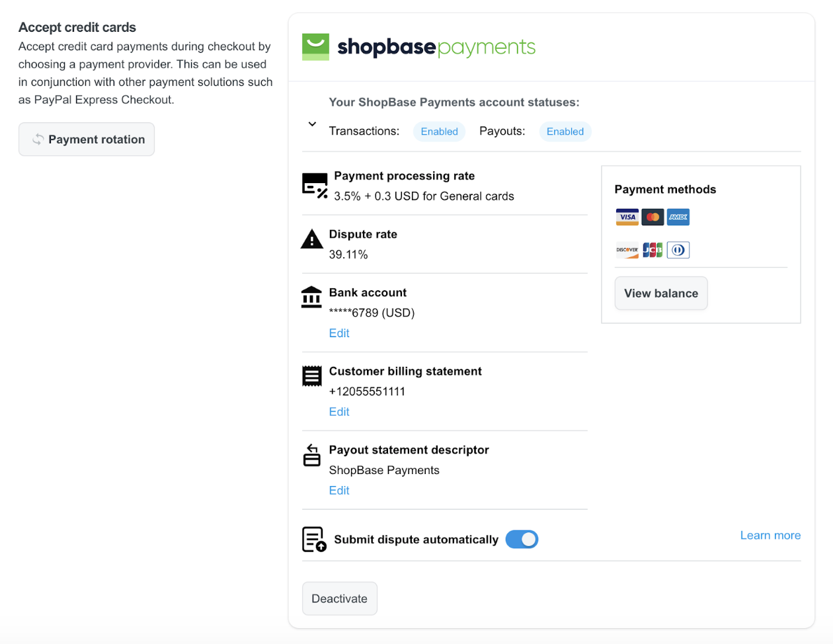Image resolution: width=833 pixels, height=644 pixels.
Task: Click the Payout statement descriptor heading
Action: pyautogui.click(x=409, y=450)
